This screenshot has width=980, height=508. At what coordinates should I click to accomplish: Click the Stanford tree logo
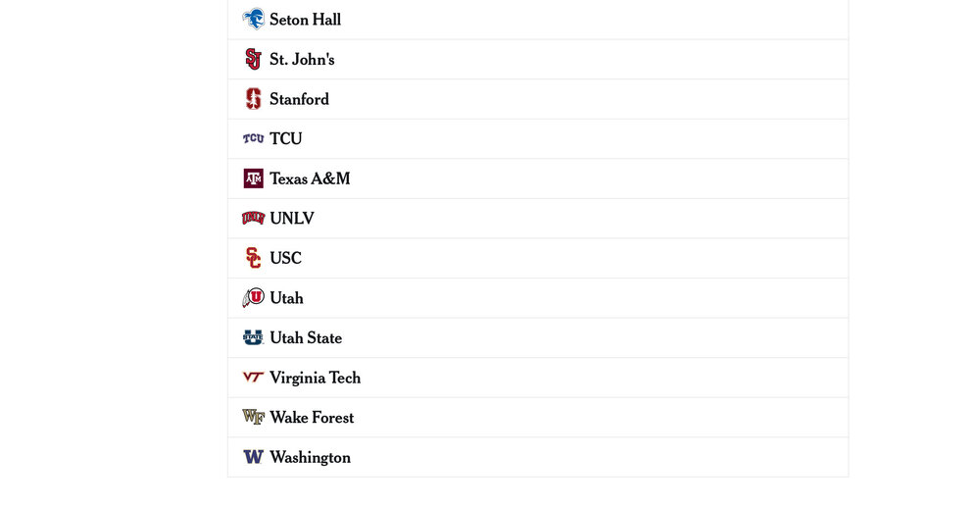point(253,99)
